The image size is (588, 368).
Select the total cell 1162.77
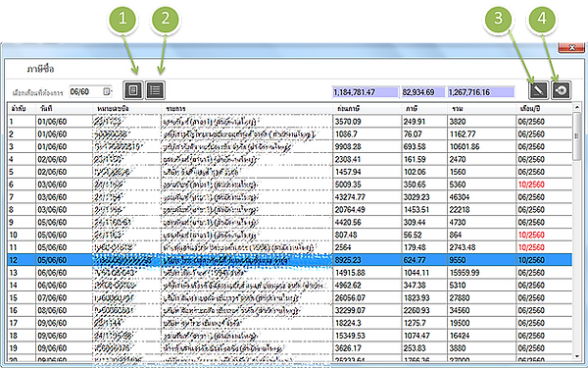[481, 134]
